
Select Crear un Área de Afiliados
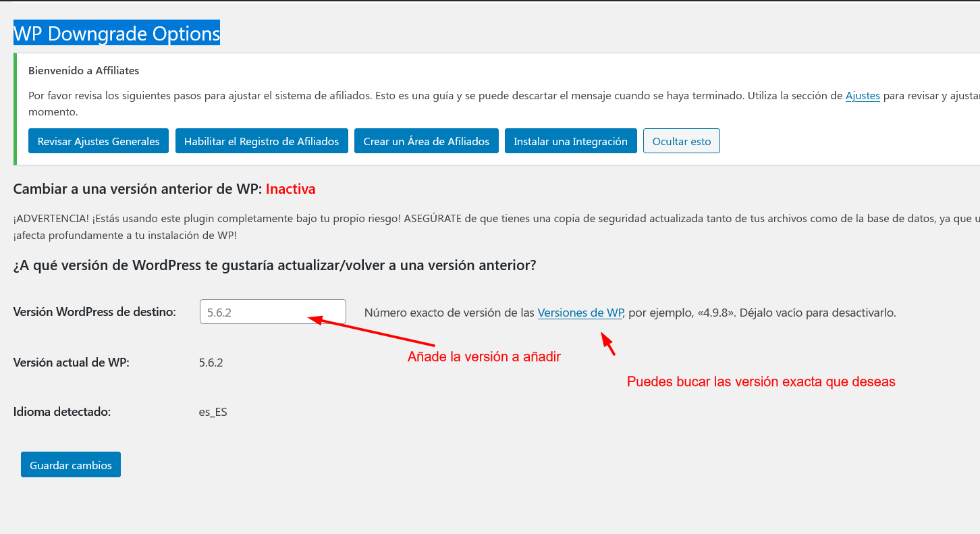(x=427, y=141)
